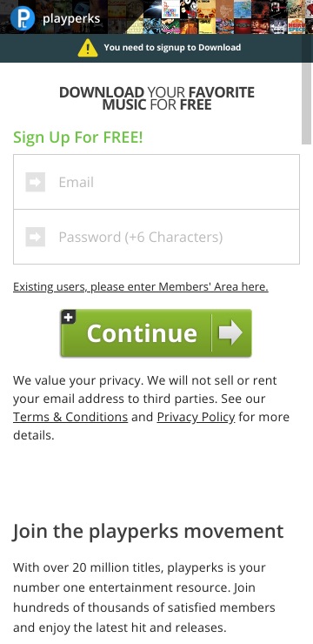
Task: Click the plus icon on Continue button
Action: 69,317
